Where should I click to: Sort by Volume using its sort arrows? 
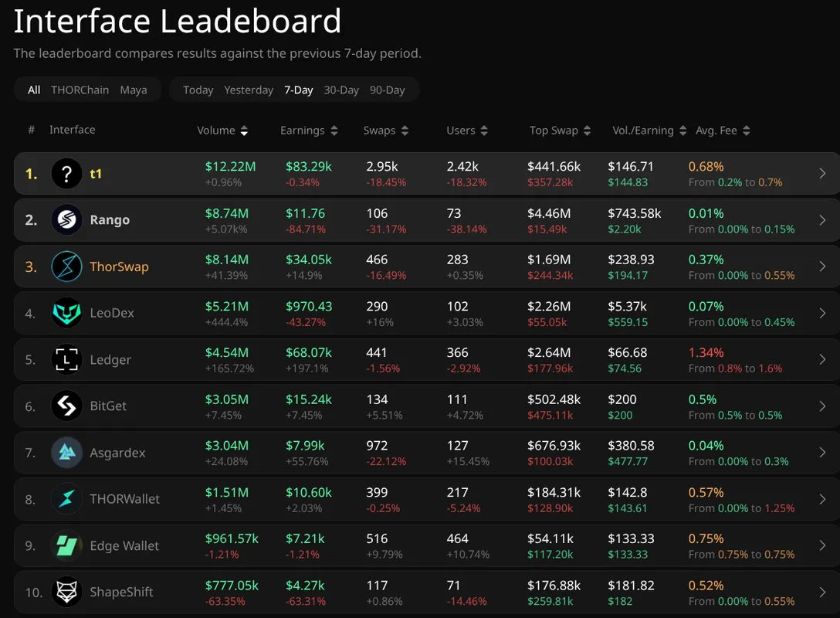point(244,131)
